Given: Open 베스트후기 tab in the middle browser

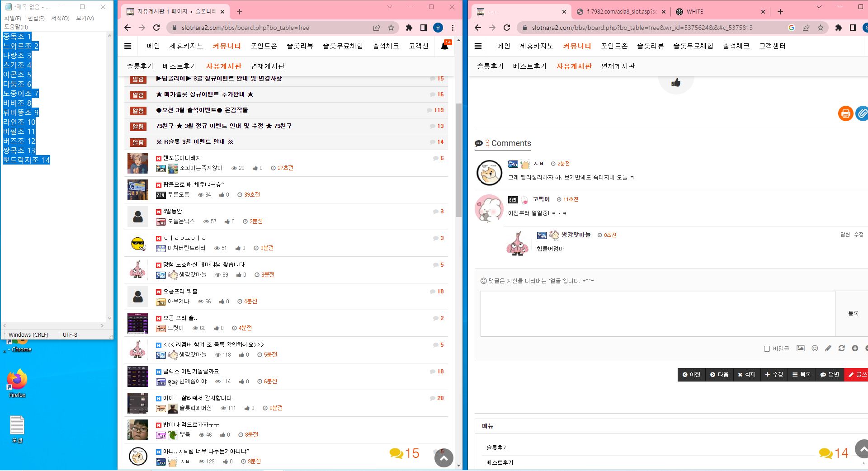Looking at the screenshot, I should click(x=179, y=66).
